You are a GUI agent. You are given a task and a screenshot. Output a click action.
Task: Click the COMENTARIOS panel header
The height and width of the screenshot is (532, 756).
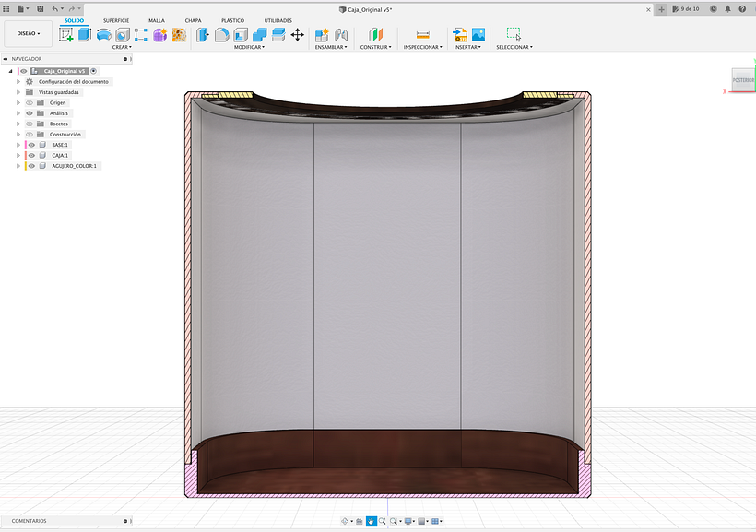(30, 521)
